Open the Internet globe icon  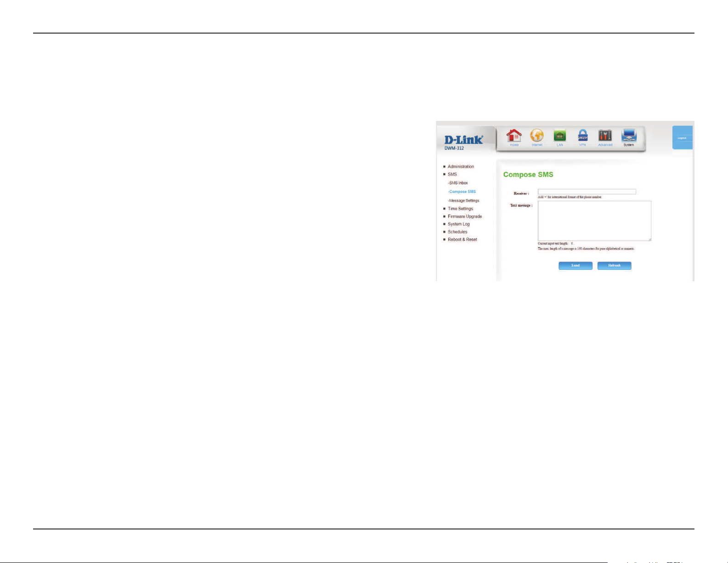click(x=537, y=137)
